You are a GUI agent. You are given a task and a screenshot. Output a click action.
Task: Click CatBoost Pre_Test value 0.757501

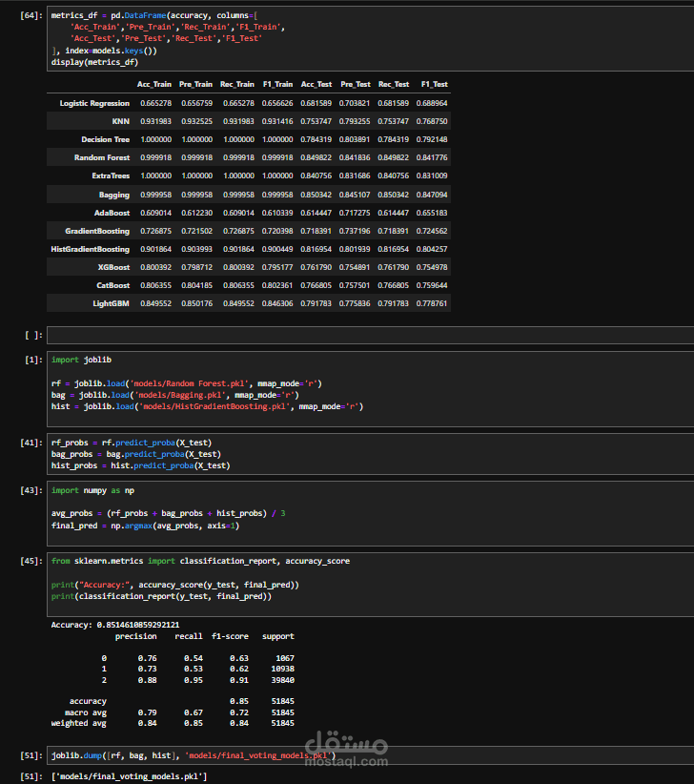tap(355, 285)
